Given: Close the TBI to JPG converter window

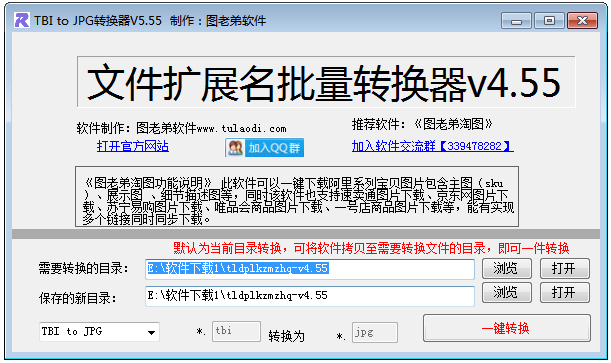Looking at the screenshot, I should 582,21.
